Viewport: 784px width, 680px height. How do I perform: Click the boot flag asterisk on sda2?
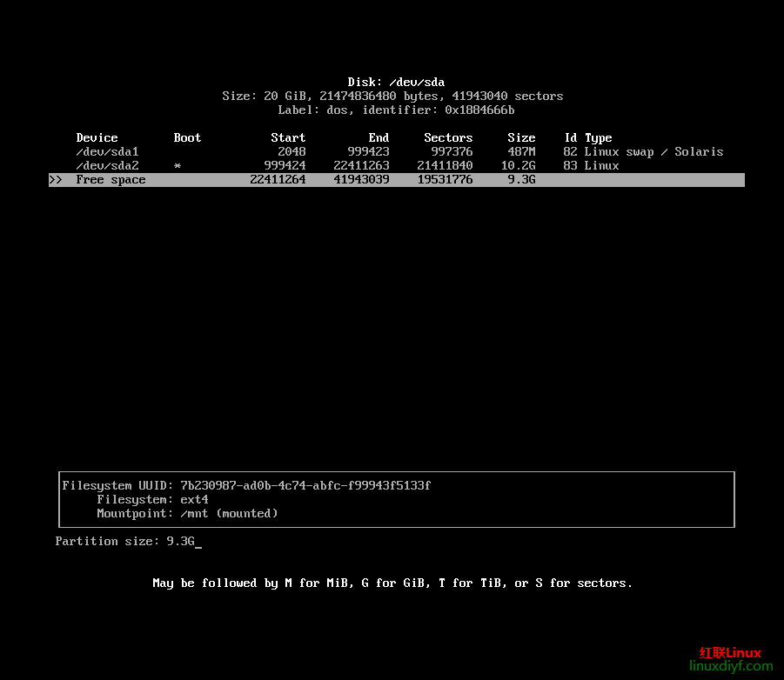pyautogui.click(x=178, y=166)
